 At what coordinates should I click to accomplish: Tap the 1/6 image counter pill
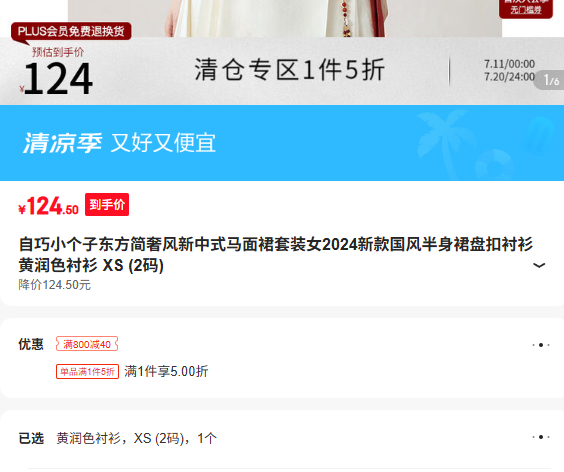[550, 80]
